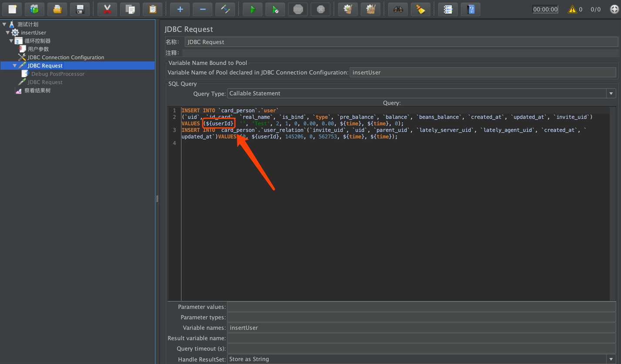Start the test with green play icon
This screenshot has width=621, height=364.
coord(252,9)
